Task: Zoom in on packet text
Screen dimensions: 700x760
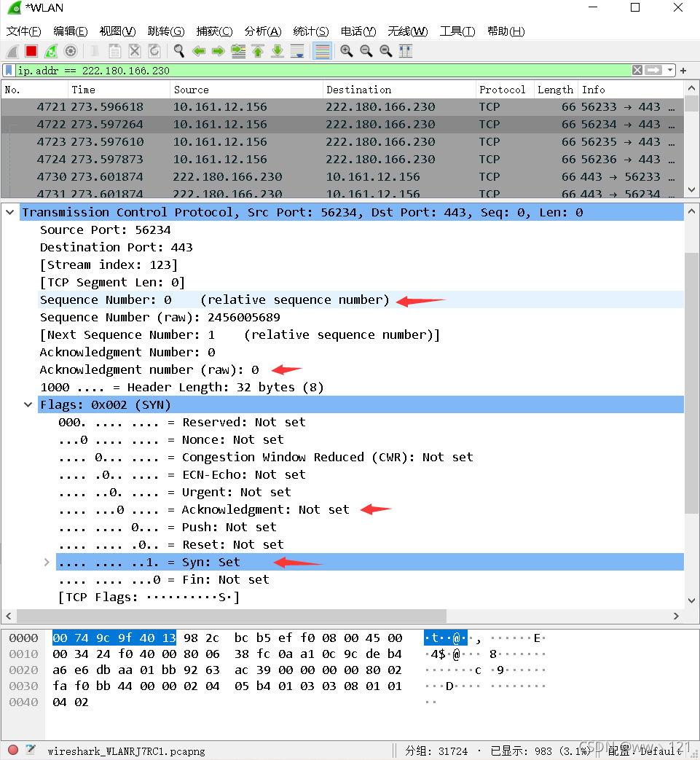Action: point(347,51)
